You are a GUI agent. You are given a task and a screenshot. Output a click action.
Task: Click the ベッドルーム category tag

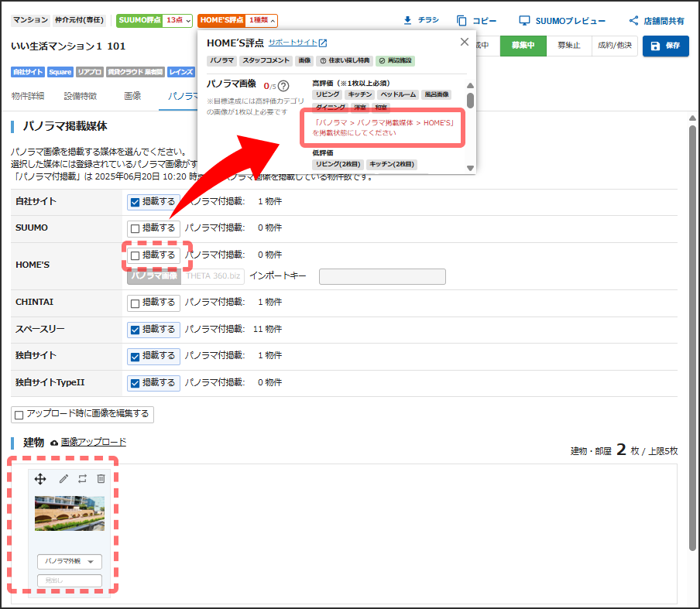click(398, 94)
